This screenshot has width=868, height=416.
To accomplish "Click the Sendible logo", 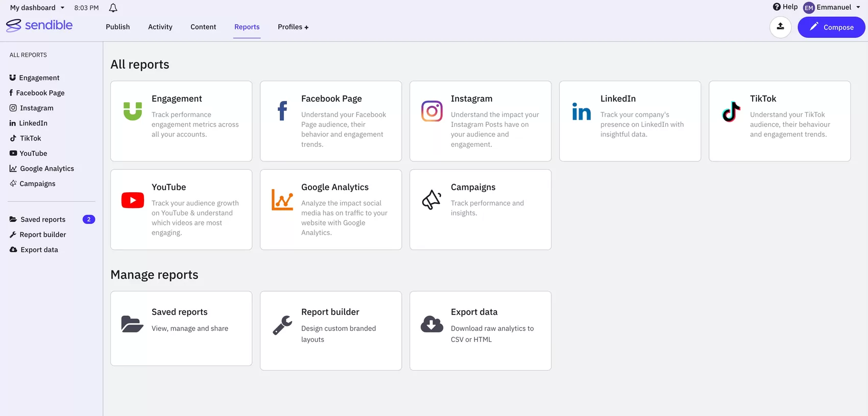I will point(39,25).
